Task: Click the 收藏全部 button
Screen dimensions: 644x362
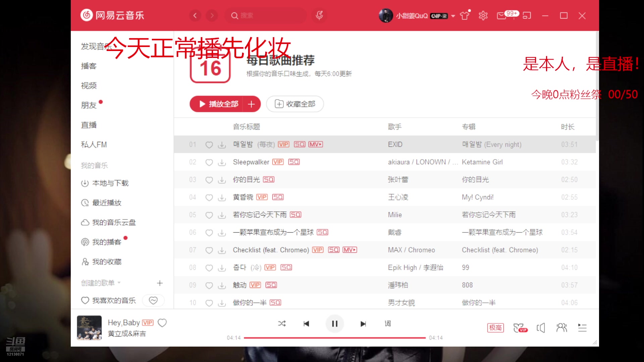Action: 295,104
